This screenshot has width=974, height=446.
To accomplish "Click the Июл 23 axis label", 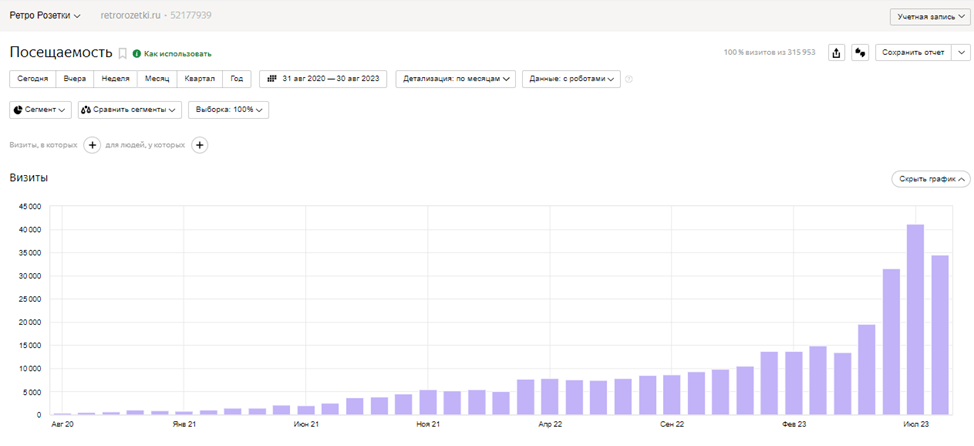I will pyautogui.click(x=916, y=425).
